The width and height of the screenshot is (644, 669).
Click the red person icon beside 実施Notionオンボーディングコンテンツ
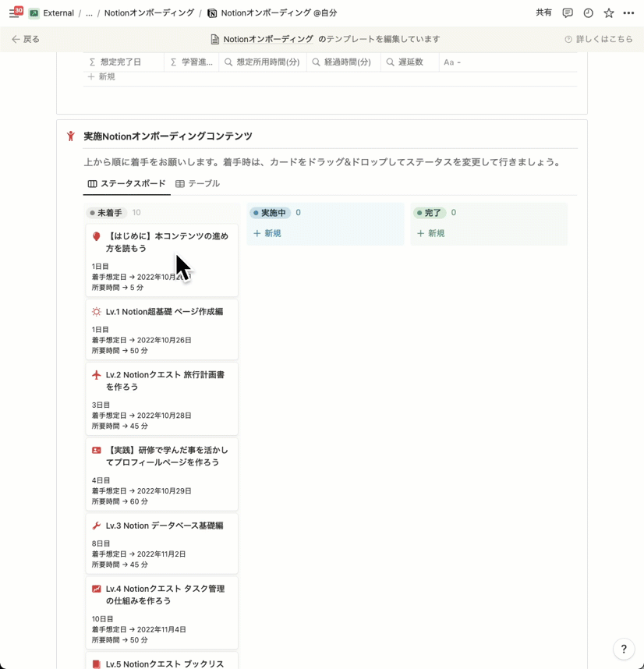click(x=71, y=136)
